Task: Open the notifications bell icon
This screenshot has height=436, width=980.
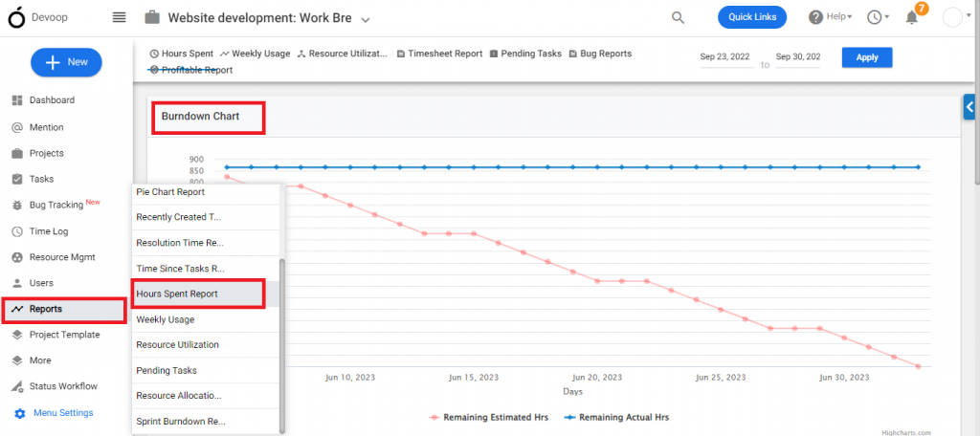Action: pos(912,17)
